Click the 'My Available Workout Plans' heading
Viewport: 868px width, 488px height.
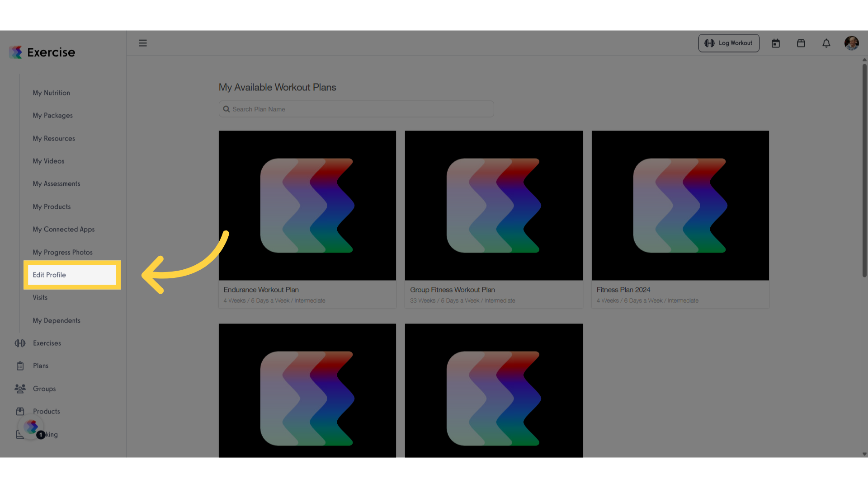click(278, 88)
